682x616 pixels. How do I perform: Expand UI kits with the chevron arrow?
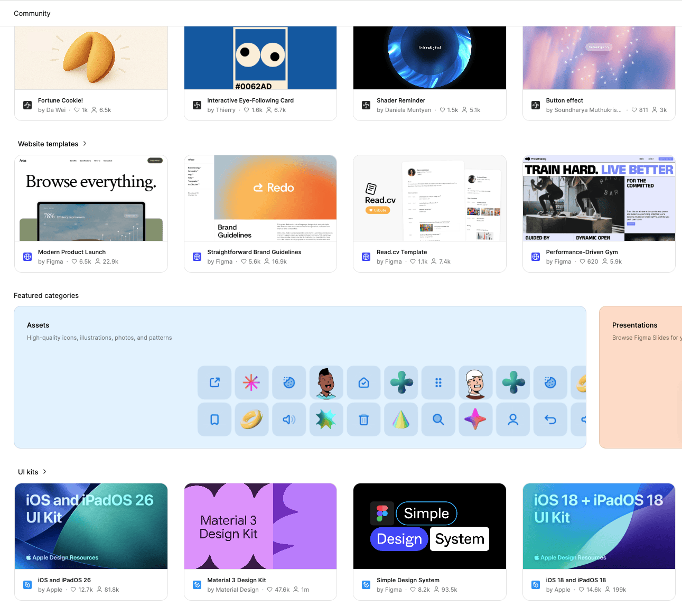click(44, 472)
